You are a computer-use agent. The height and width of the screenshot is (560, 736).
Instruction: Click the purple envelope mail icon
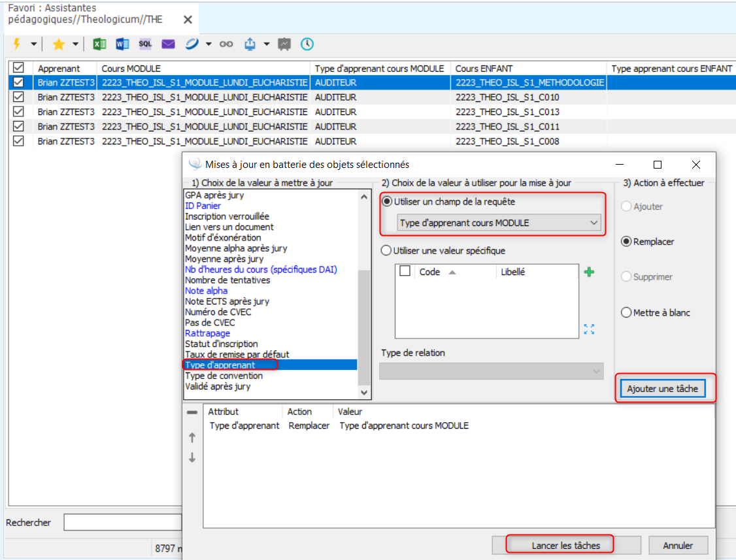(168, 44)
